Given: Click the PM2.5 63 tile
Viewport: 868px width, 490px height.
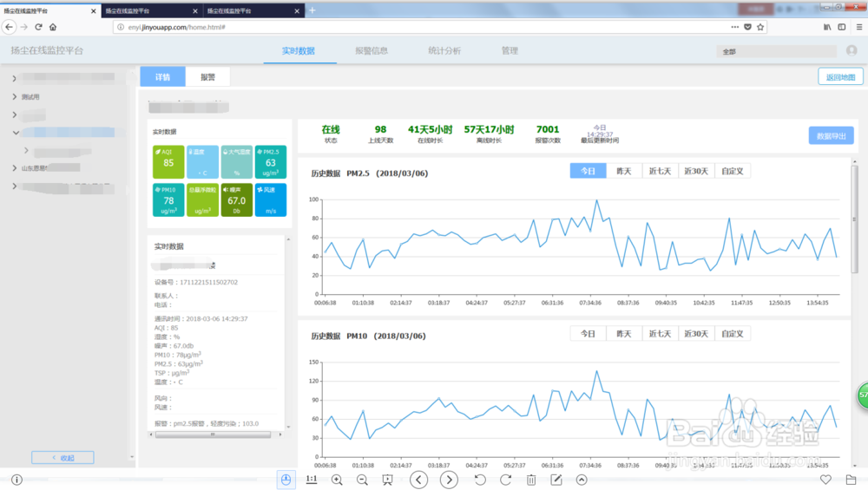Looking at the screenshot, I should pyautogui.click(x=270, y=162).
